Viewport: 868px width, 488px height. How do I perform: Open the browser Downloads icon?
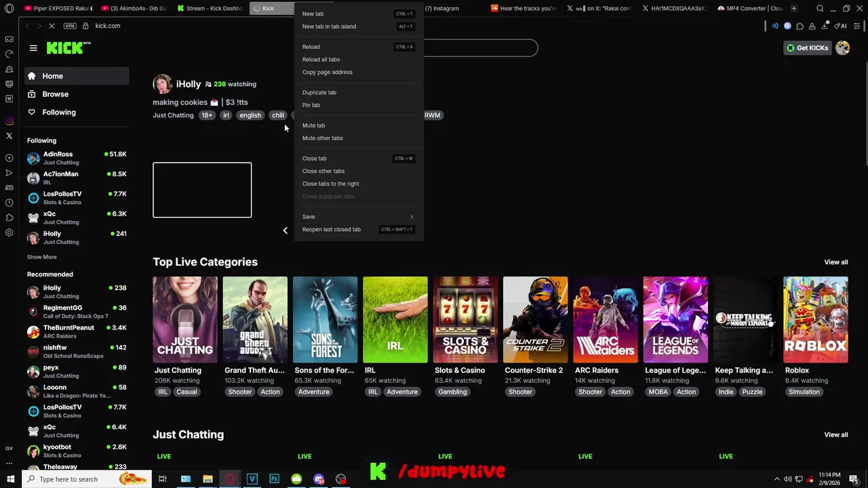point(825,26)
